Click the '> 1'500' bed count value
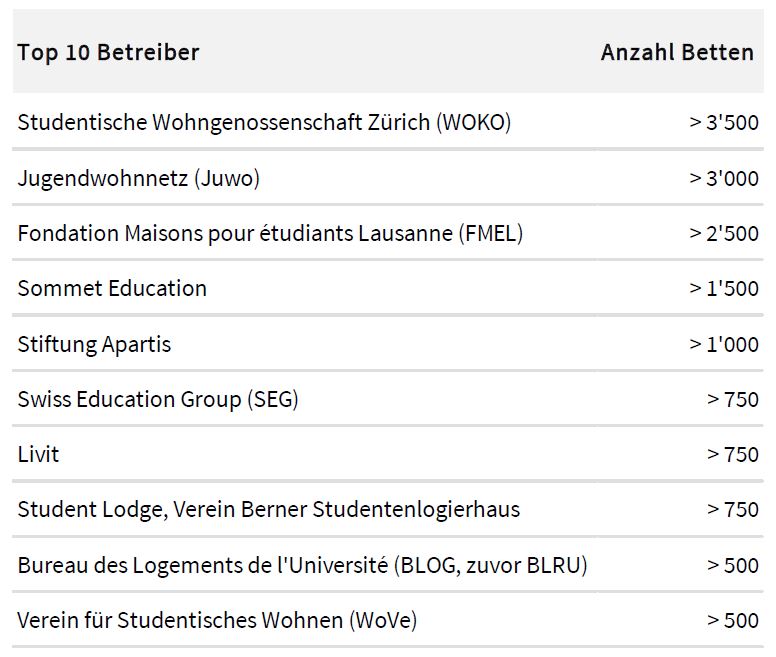The image size is (776, 657). coord(724,288)
